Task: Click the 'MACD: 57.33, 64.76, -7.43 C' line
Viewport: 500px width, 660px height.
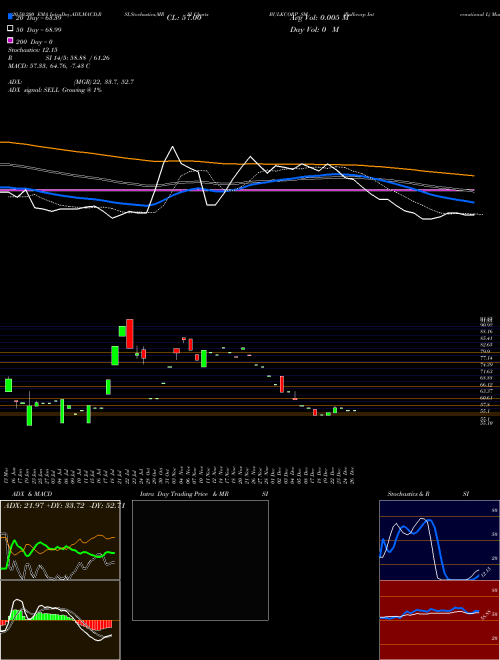Action: tap(49, 66)
